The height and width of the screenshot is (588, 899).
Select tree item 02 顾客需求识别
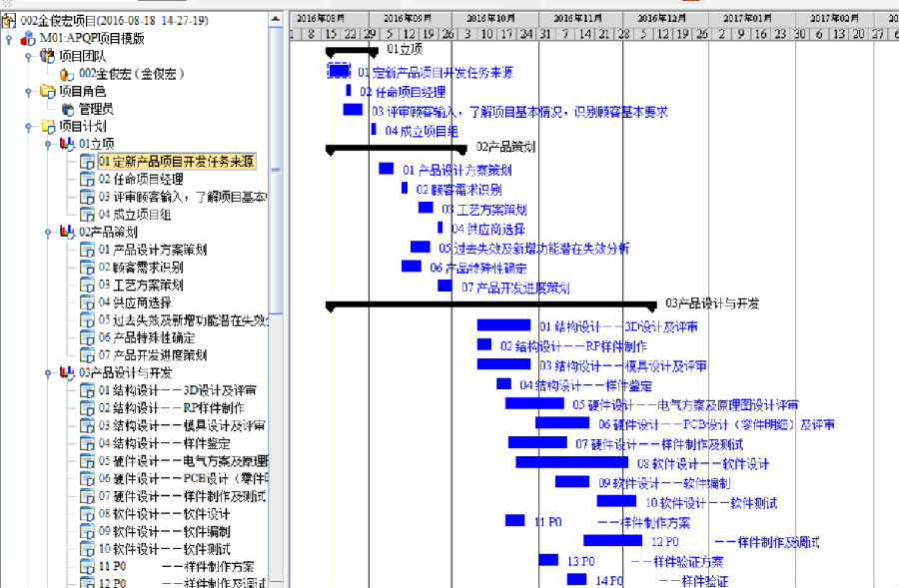click(x=141, y=268)
